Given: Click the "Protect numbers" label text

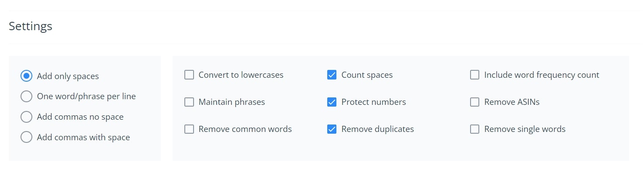Looking at the screenshot, I should pos(374,102).
